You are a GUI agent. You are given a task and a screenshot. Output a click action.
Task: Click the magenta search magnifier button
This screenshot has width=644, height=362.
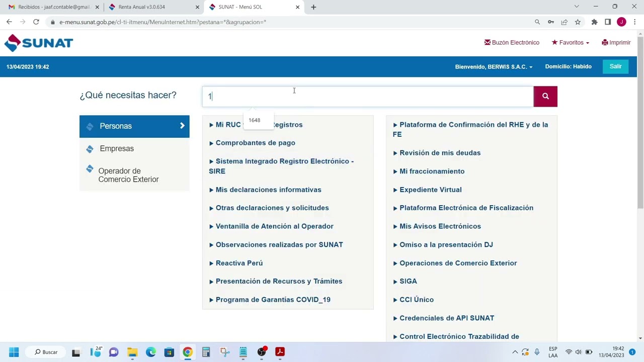[x=545, y=96]
